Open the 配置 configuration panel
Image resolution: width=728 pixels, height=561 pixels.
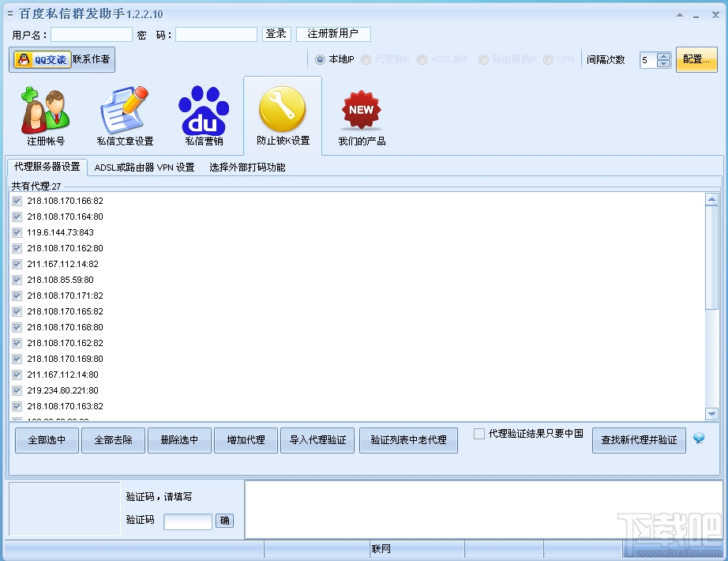pyautogui.click(x=696, y=59)
